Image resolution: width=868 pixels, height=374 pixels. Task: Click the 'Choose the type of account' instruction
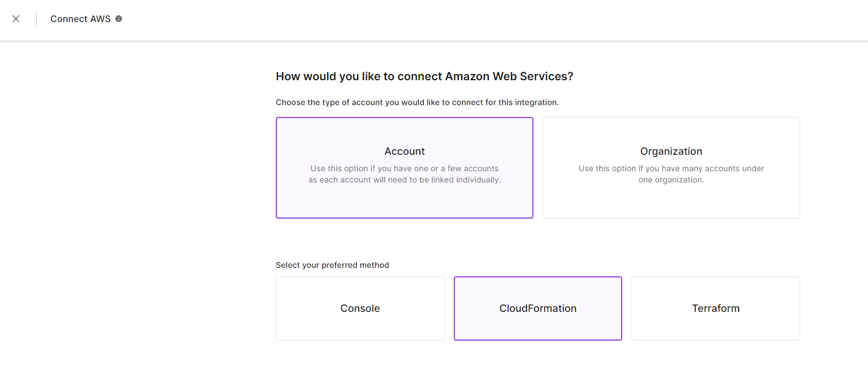click(x=417, y=102)
